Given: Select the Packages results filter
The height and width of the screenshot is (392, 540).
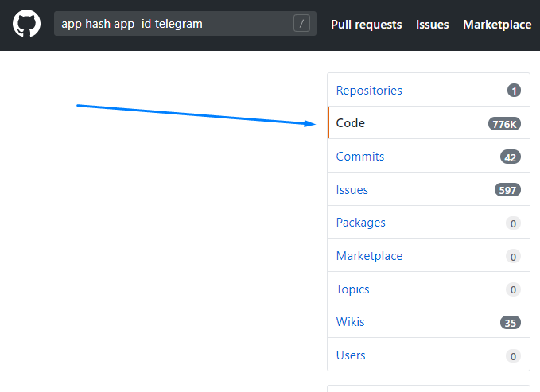Looking at the screenshot, I should tap(361, 223).
